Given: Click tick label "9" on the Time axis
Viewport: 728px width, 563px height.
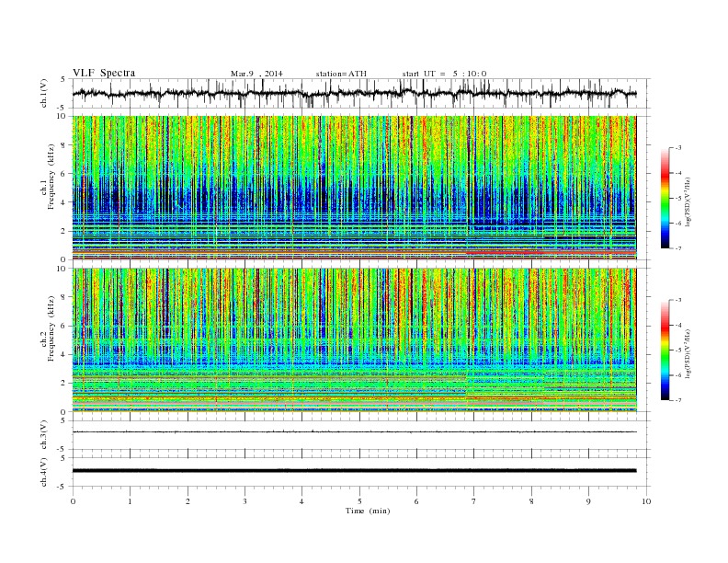Looking at the screenshot, I should (x=588, y=501).
